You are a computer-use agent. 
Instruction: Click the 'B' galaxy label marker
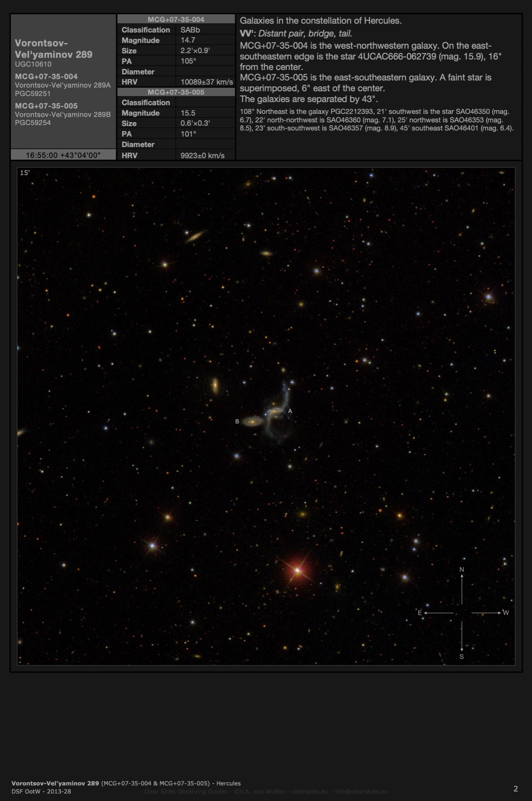[237, 421]
